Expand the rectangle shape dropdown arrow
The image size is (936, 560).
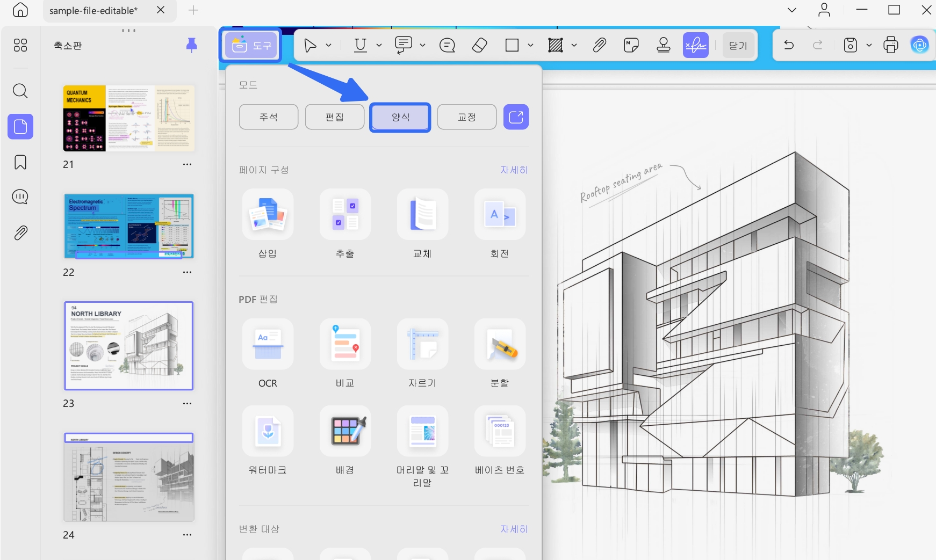530,45
